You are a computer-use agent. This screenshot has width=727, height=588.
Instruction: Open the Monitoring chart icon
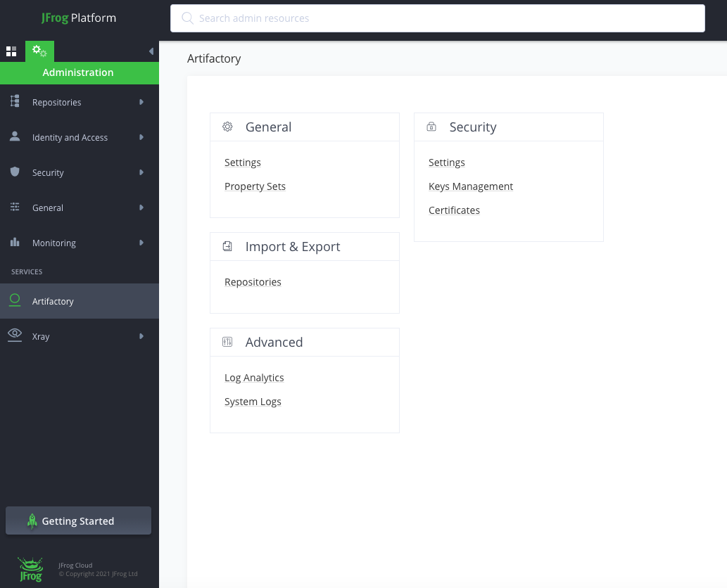14,243
